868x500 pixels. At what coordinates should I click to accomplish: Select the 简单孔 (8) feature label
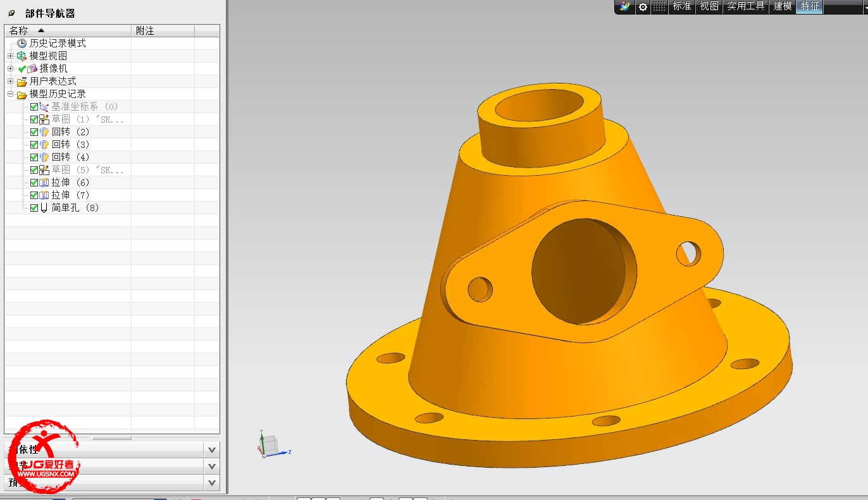click(76, 208)
